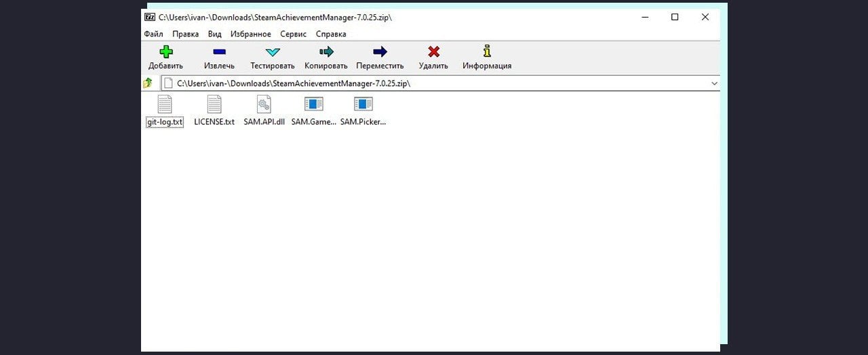Viewport: 868px width, 355px height.
Task: Open the Избранное menu
Action: (x=250, y=34)
